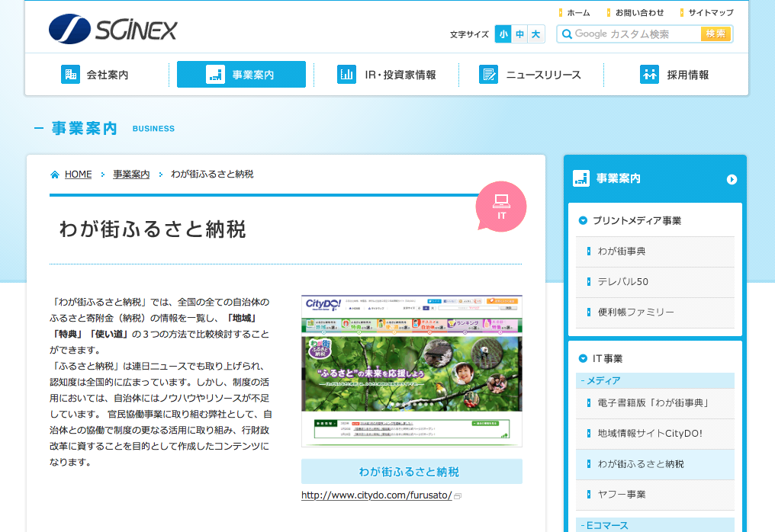This screenshot has height=532, width=775.
Task: Click the breadcrumb home icon
Action: (55, 175)
